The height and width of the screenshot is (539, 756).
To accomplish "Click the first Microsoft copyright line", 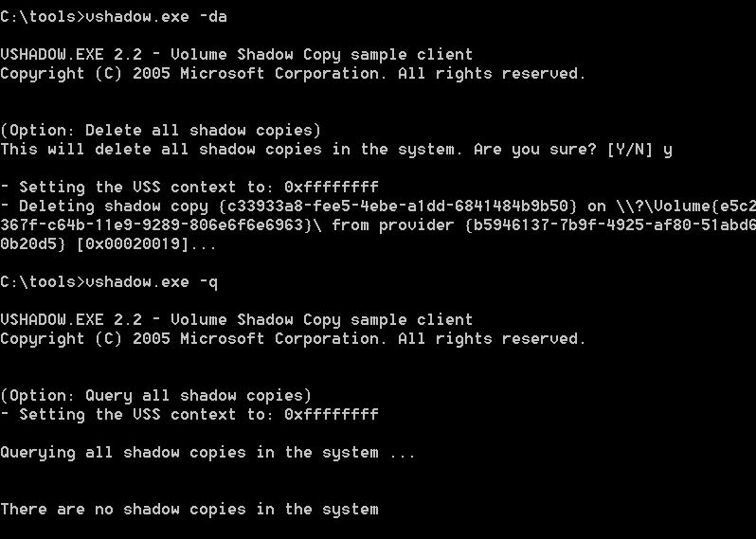I will [x=293, y=74].
